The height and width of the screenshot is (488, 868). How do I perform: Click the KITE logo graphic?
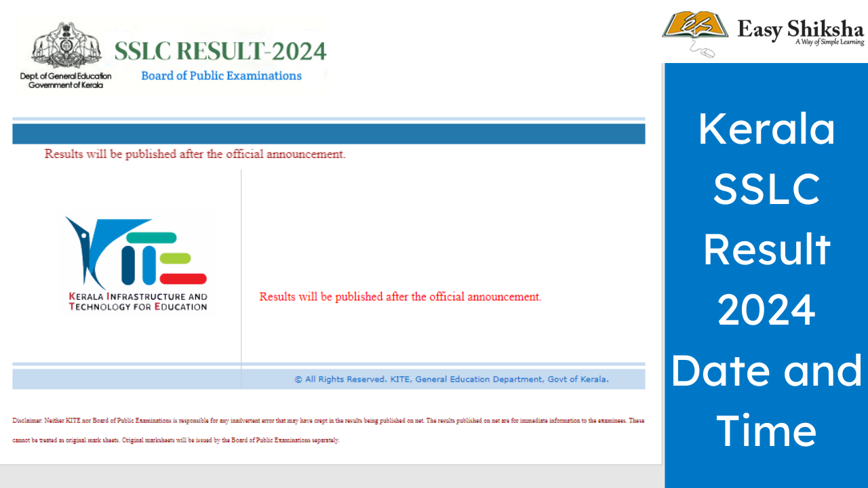click(x=136, y=252)
